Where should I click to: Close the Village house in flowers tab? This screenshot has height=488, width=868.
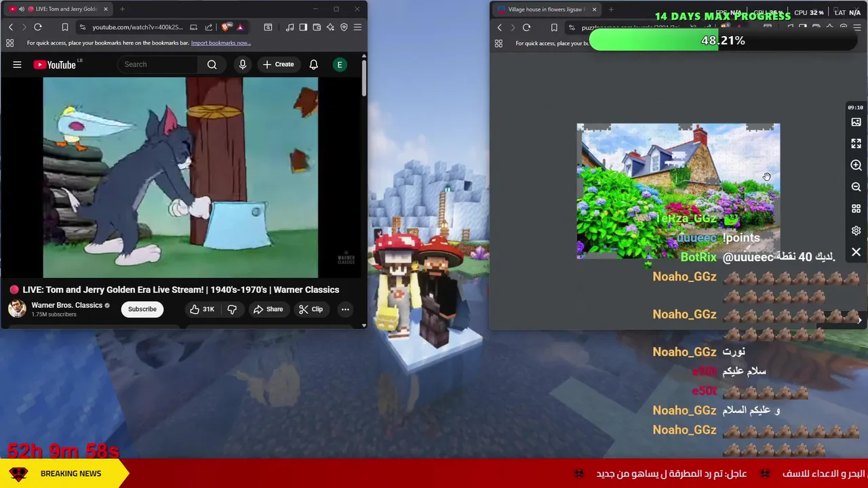click(594, 9)
